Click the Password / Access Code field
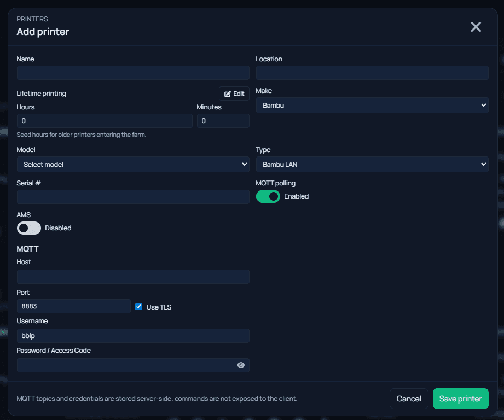The width and height of the screenshot is (504, 420). coord(126,365)
